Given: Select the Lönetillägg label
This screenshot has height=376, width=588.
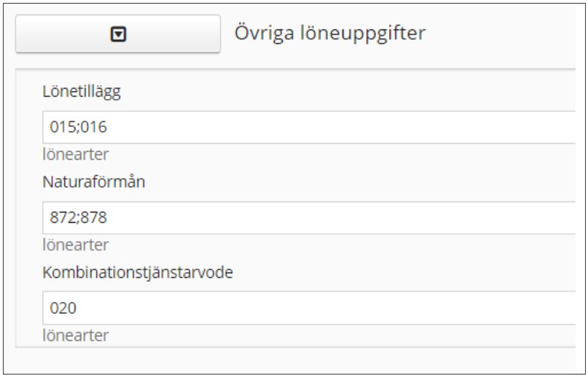Looking at the screenshot, I should tap(81, 92).
